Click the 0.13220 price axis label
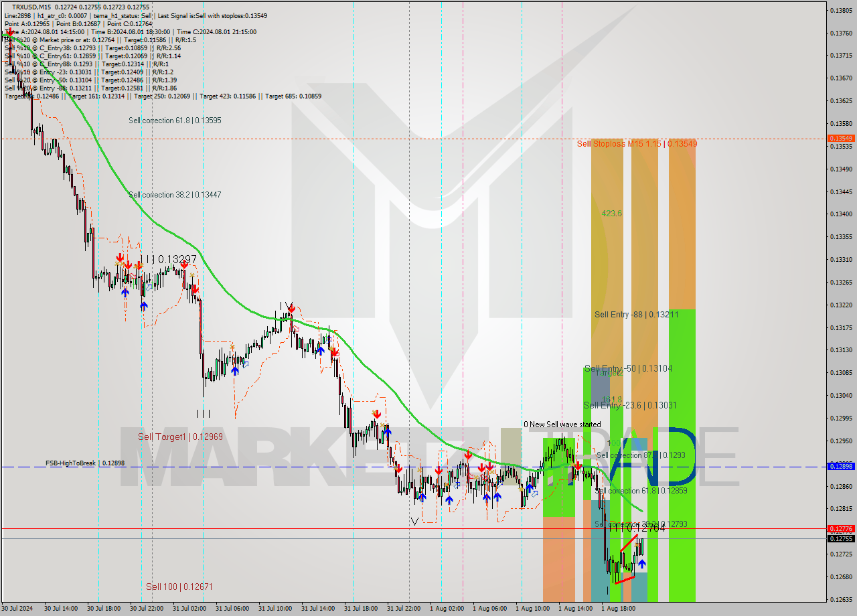This screenshot has width=857, height=616. 840,305
